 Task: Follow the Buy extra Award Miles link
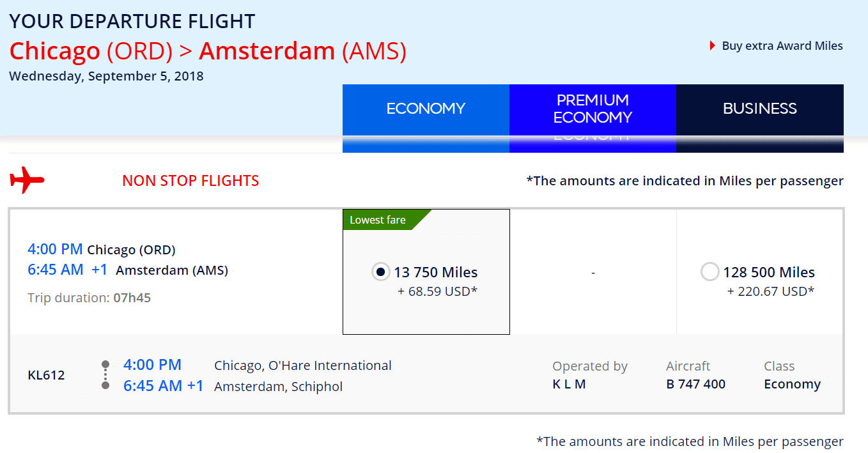tap(782, 46)
